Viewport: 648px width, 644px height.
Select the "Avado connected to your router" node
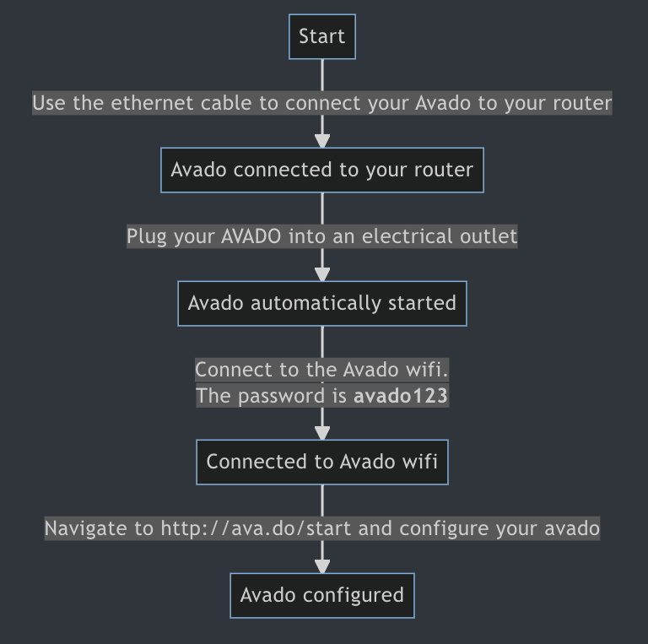pyautogui.click(x=321, y=170)
